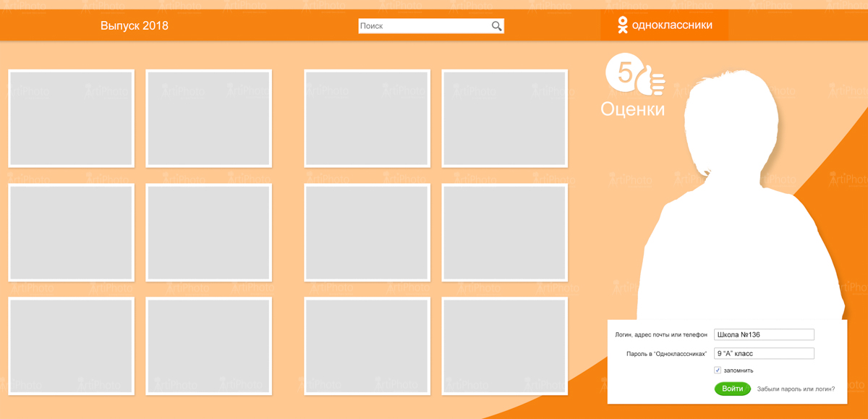
Task: Select last photo placeholder in middle row
Action: coord(504,232)
